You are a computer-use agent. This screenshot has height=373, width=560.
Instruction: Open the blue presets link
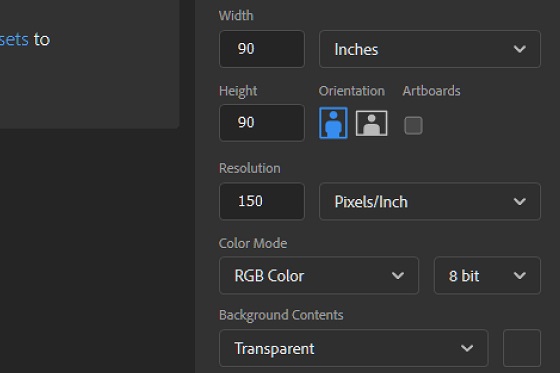point(14,39)
